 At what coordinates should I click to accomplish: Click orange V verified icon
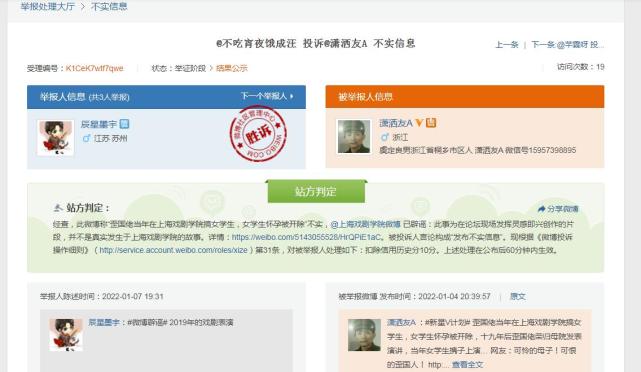coord(419,123)
